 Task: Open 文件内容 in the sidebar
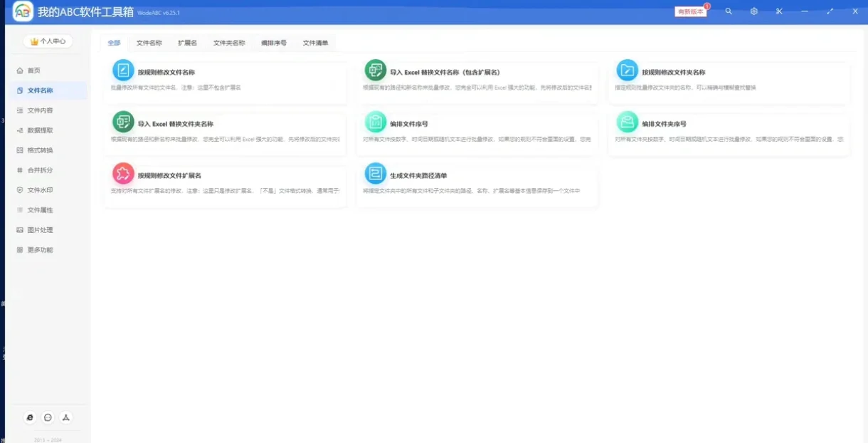(x=47, y=110)
